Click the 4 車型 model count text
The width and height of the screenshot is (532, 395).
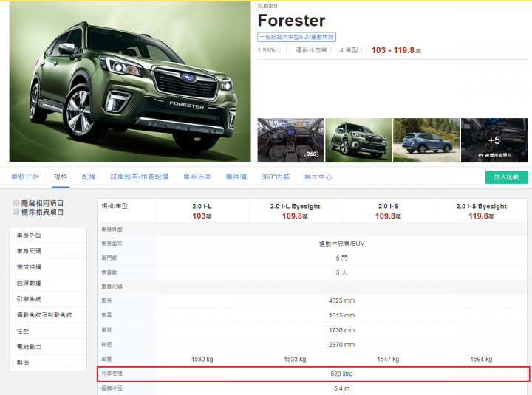tap(349, 50)
